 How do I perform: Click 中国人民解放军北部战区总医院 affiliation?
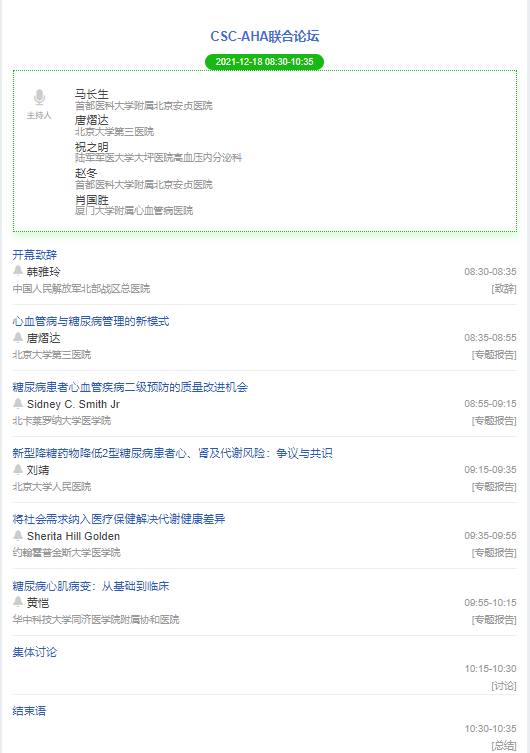point(81,289)
